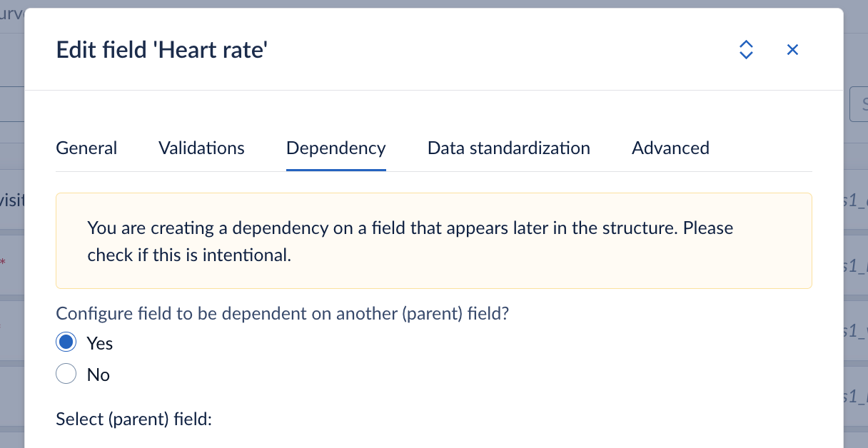Click the topmost 's1_' variable cell behind dialog

855,201
